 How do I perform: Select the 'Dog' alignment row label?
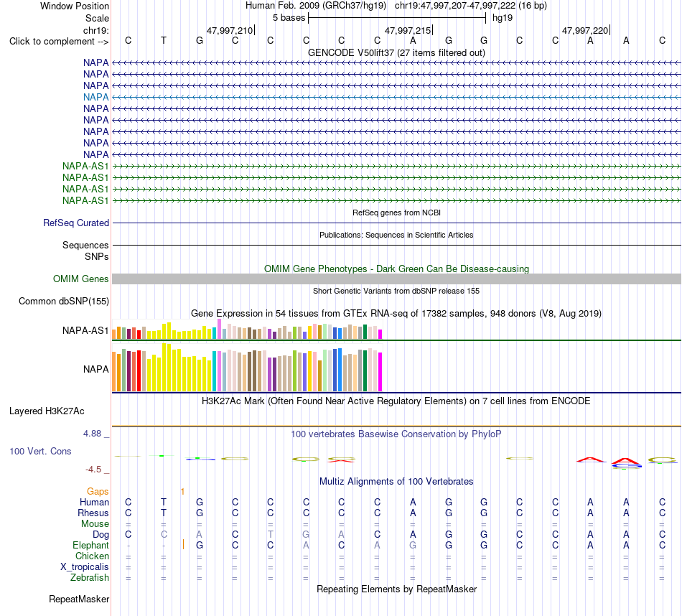click(x=101, y=535)
